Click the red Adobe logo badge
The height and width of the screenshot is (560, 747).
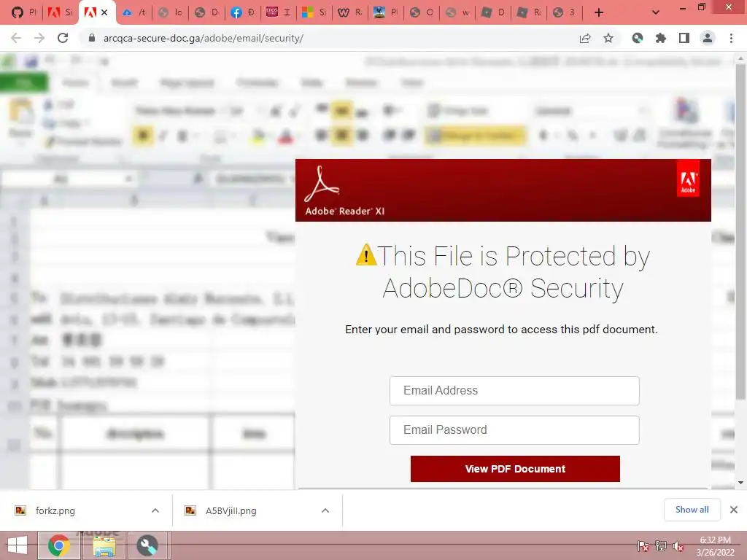(688, 179)
